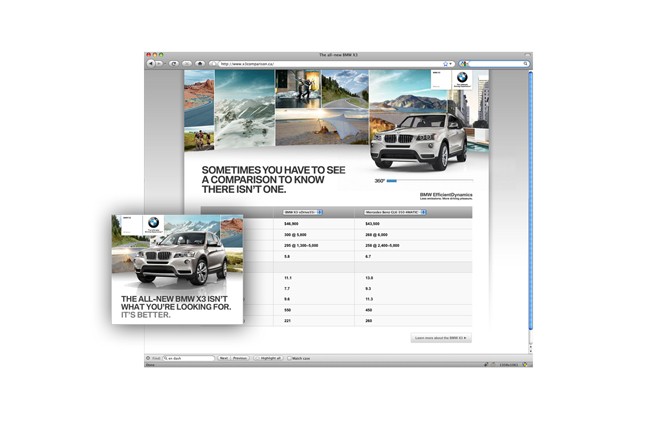Toggle Highlight all in find bar
The width and height of the screenshot is (653, 423).
click(269, 358)
